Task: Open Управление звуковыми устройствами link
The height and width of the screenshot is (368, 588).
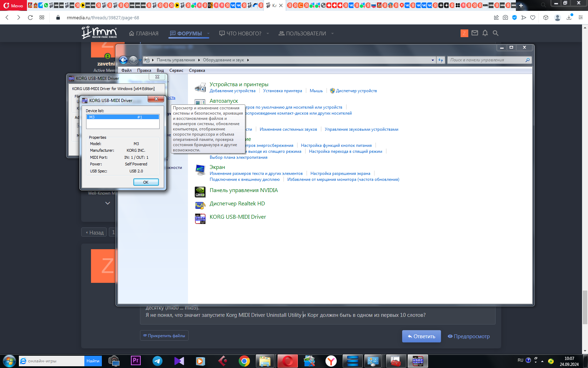Action: coord(362,129)
